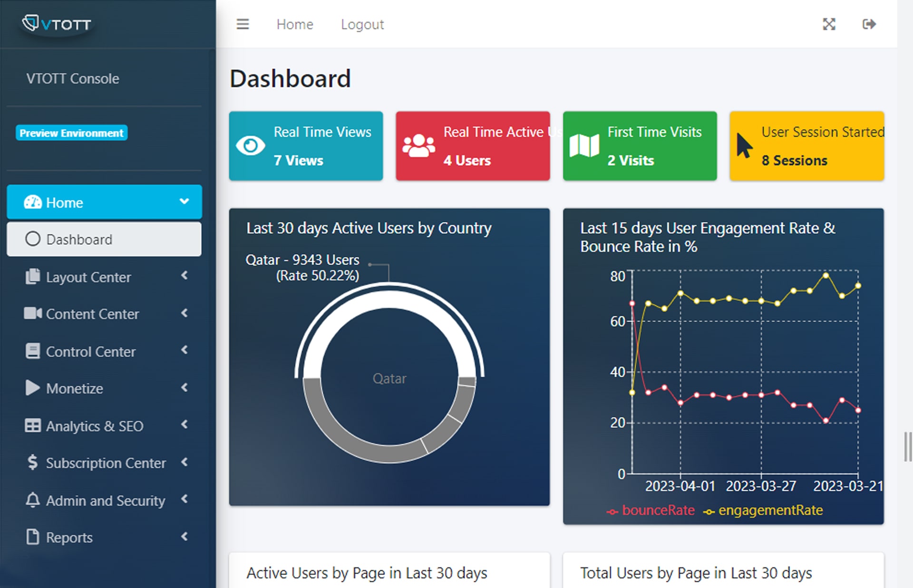Open the Reports sidebar menu
913x588 pixels.
tap(104, 537)
